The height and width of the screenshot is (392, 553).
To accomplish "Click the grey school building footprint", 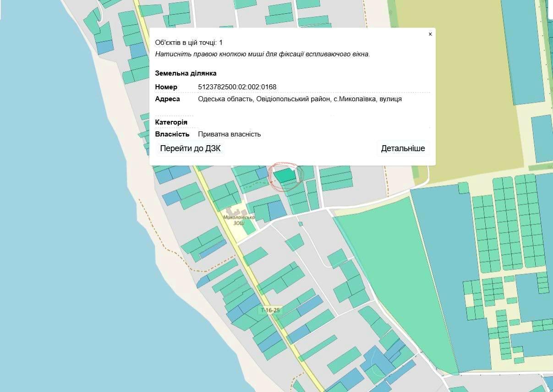I will pos(229,212).
